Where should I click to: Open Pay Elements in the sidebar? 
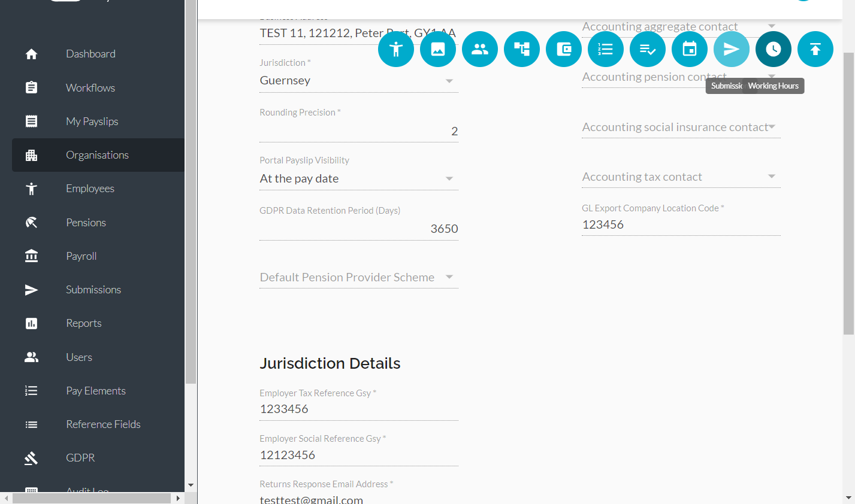[x=98, y=391]
